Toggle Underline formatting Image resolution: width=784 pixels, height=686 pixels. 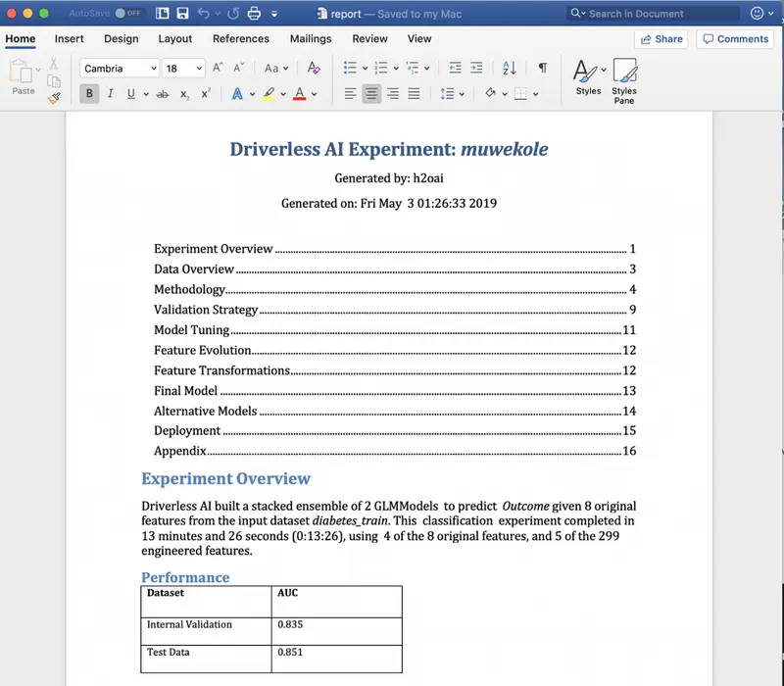point(131,93)
